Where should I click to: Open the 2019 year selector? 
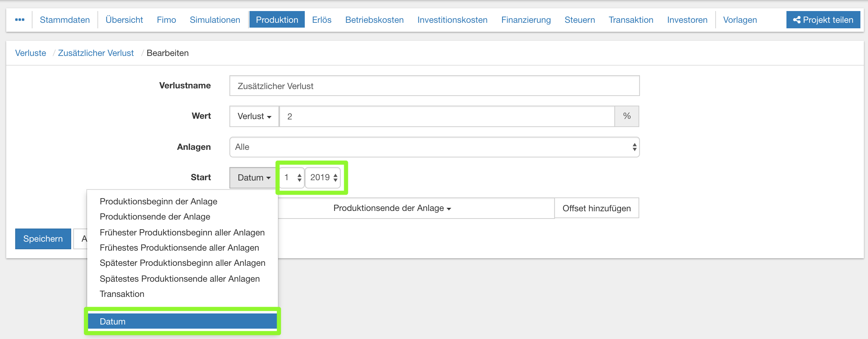(x=323, y=177)
